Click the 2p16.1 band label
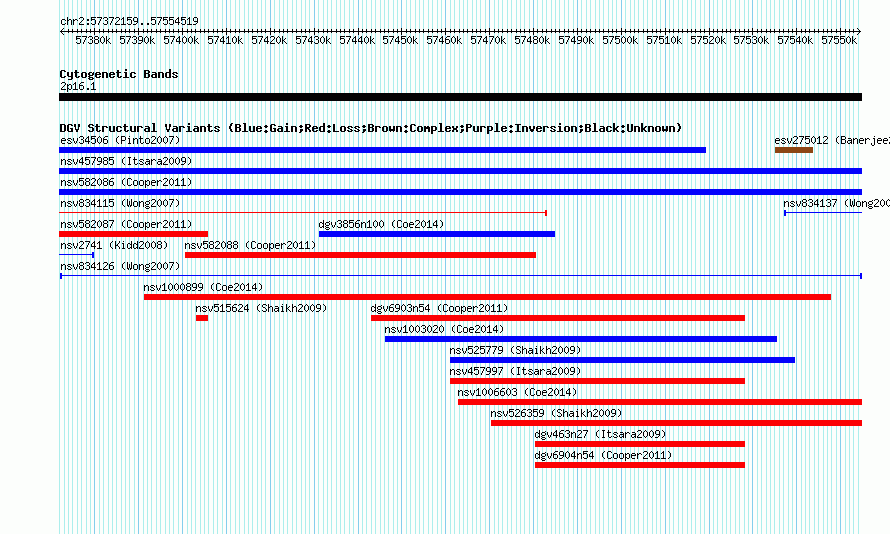 coord(78,86)
